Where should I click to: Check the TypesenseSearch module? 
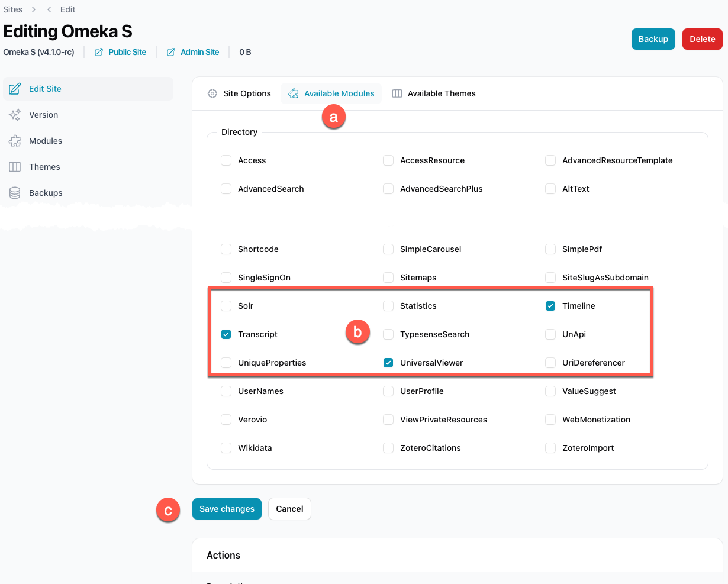pos(388,334)
